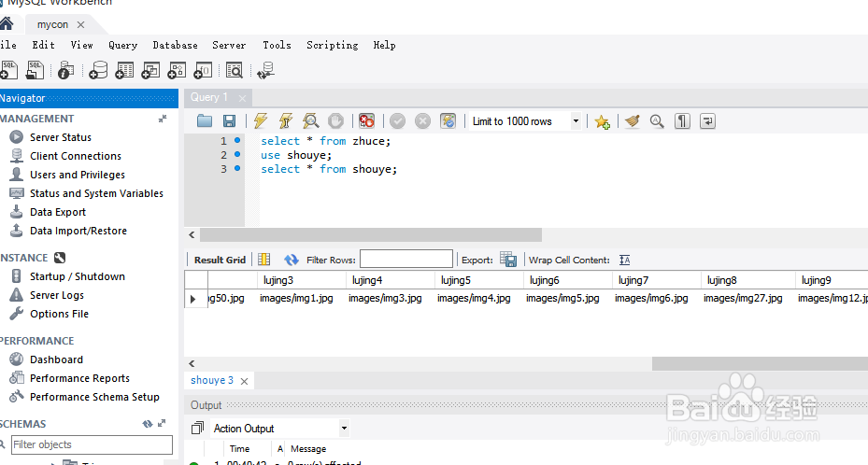Export recordset to external file
Image resolution: width=868 pixels, height=465 pixels.
click(508, 260)
